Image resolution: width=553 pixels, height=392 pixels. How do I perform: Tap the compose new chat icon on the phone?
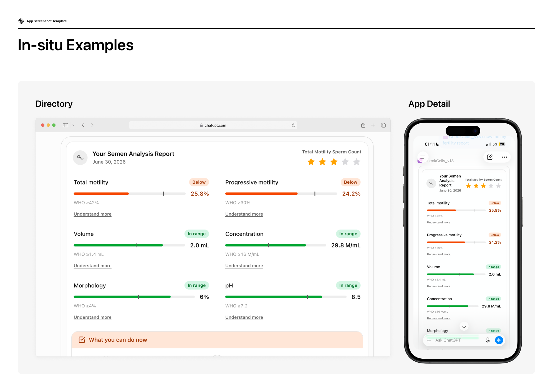pos(490,157)
